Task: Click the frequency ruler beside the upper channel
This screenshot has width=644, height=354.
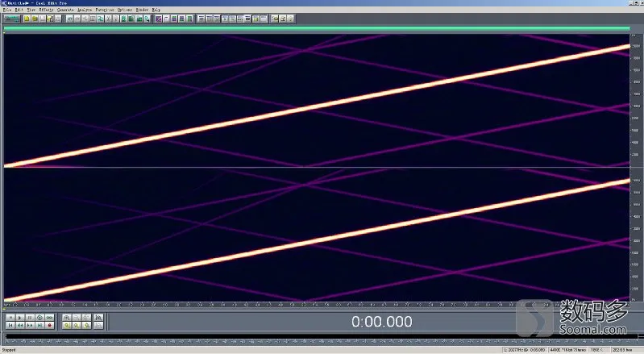Action: [636, 100]
